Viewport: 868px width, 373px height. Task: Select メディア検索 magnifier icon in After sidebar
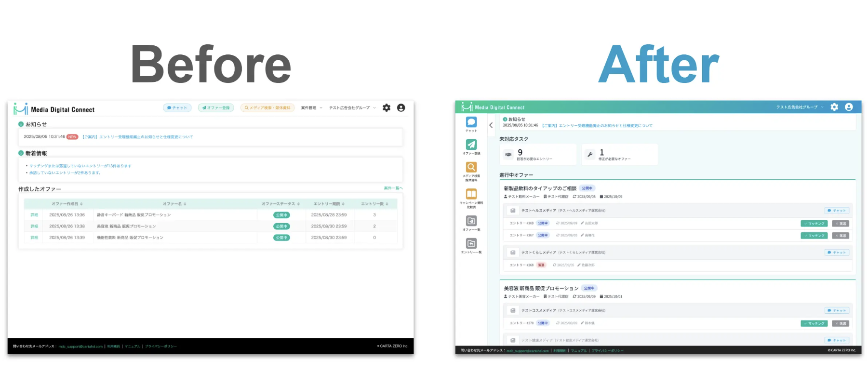(471, 167)
